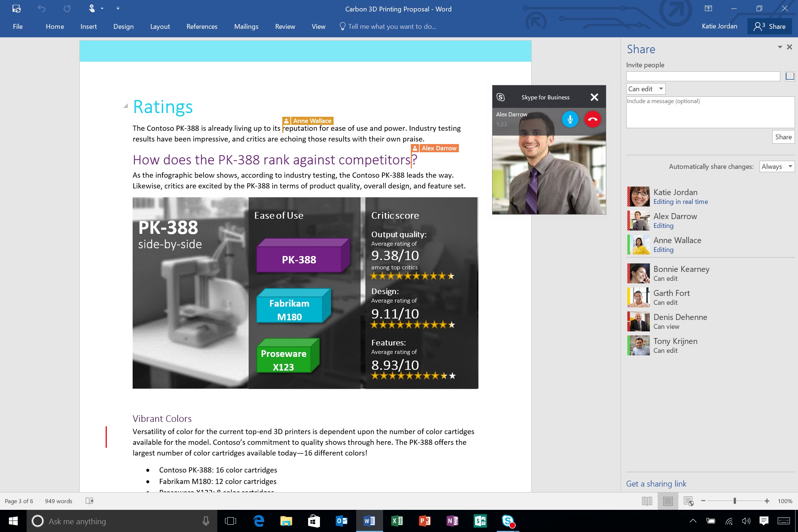Click the Web Layout view icon
Screen dimensions: 798x532
coord(688,501)
